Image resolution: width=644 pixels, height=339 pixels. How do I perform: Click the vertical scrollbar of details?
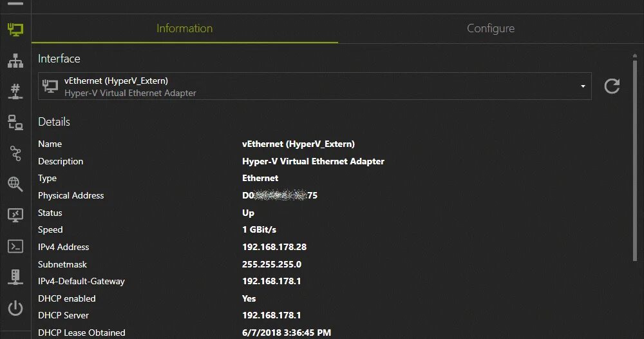click(x=635, y=160)
